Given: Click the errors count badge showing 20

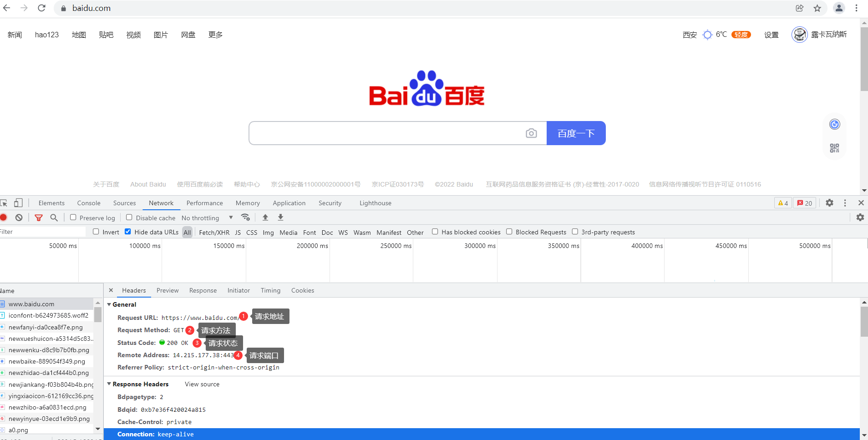Looking at the screenshot, I should (x=805, y=203).
